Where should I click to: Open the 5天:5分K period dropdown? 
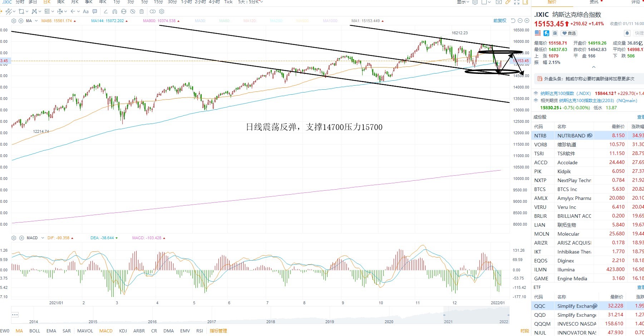click(250, 2)
